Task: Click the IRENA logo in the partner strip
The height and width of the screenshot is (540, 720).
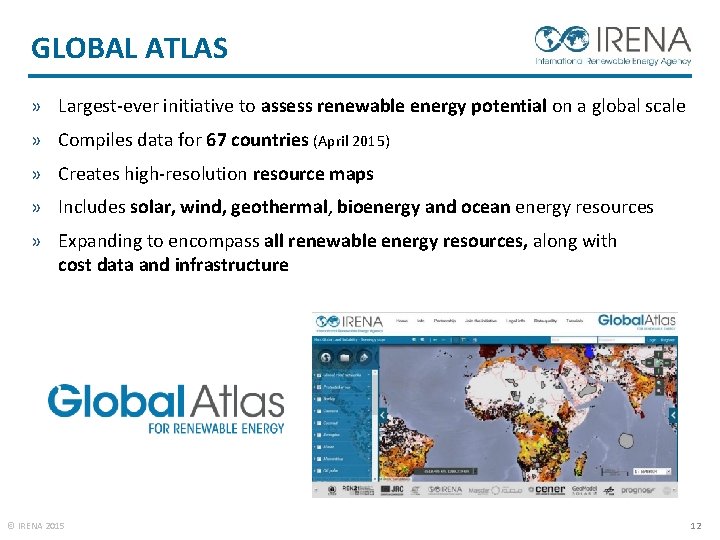Action: pyautogui.click(x=445, y=490)
